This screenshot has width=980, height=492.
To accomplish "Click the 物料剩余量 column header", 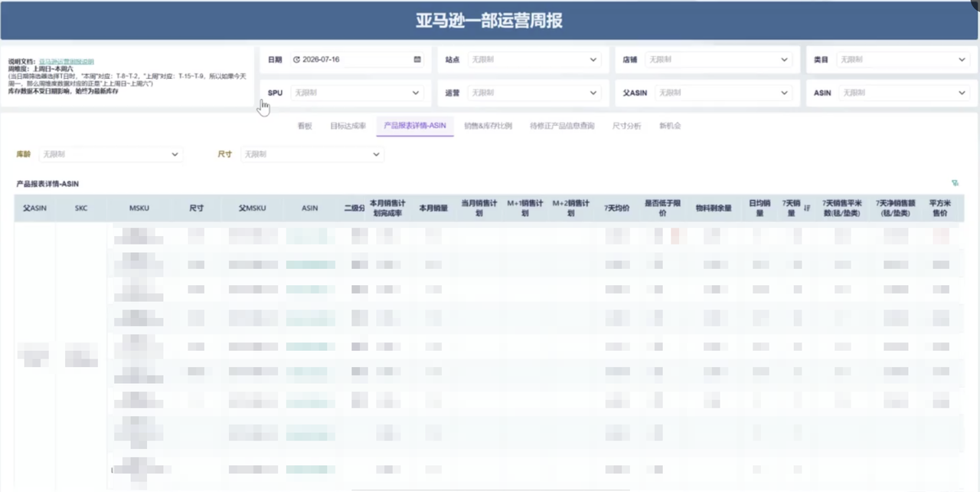I will click(713, 208).
